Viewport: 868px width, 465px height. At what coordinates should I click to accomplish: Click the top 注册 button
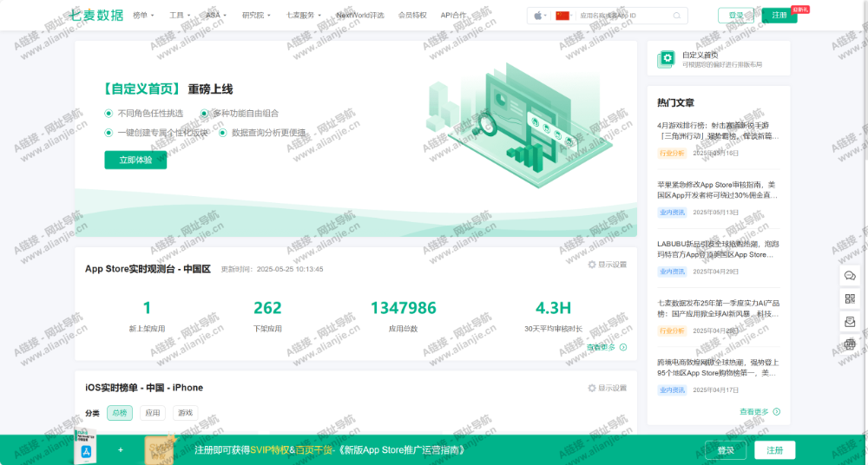(x=779, y=16)
